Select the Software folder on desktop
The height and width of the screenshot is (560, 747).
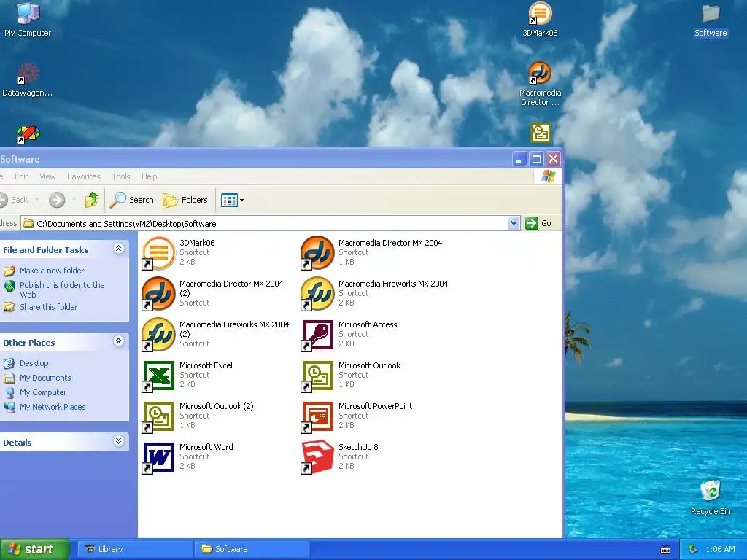point(711,20)
